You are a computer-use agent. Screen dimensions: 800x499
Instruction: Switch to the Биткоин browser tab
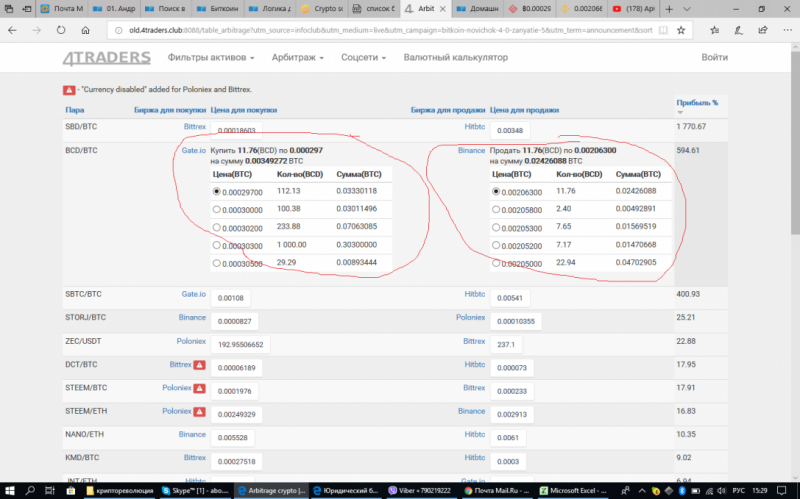[x=218, y=9]
